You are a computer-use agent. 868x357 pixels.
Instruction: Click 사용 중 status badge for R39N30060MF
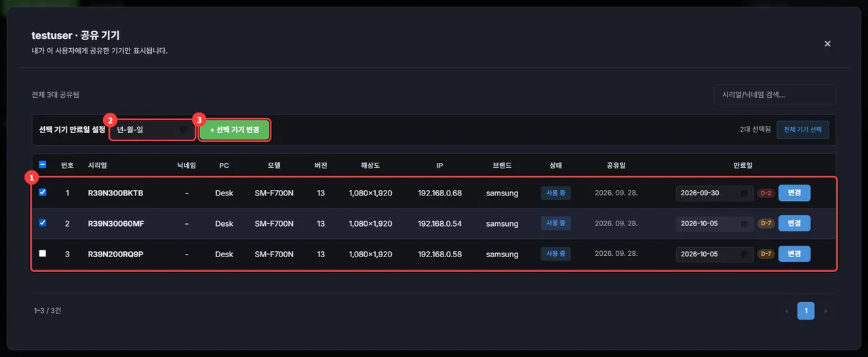(555, 224)
